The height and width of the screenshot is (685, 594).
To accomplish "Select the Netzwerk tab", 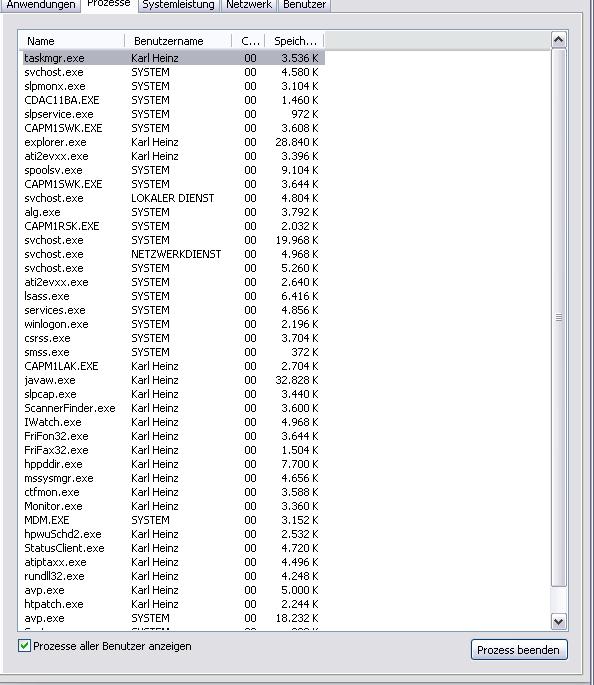I will click(x=249, y=5).
